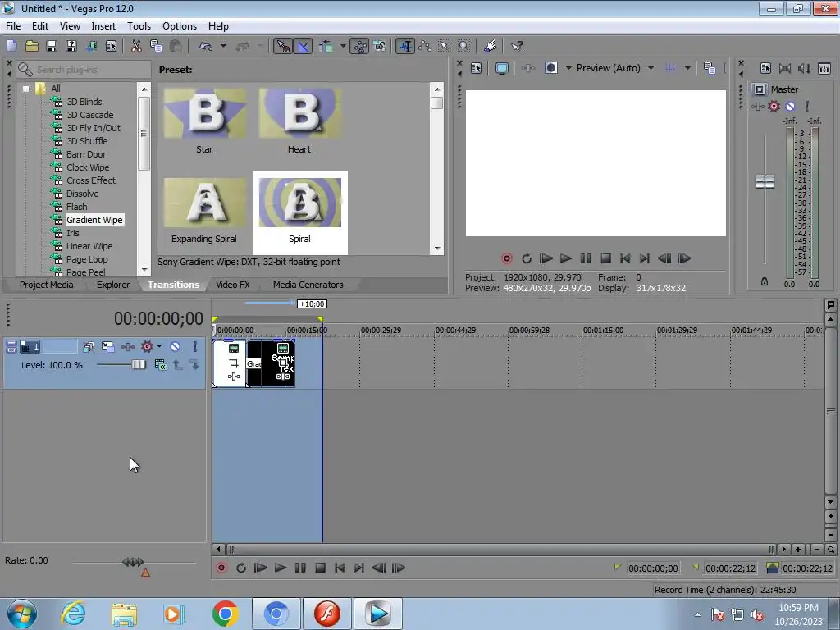Click the Cut scissors icon
This screenshot has height=630, width=840.
[137, 47]
